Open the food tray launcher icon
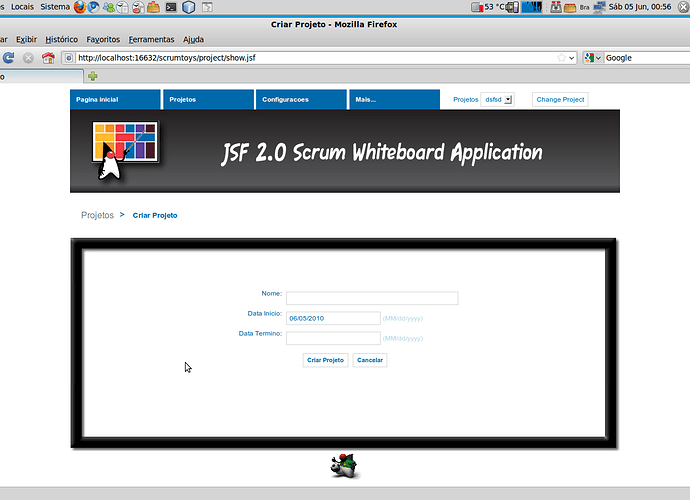This screenshot has height=500, width=690. tap(153, 7)
